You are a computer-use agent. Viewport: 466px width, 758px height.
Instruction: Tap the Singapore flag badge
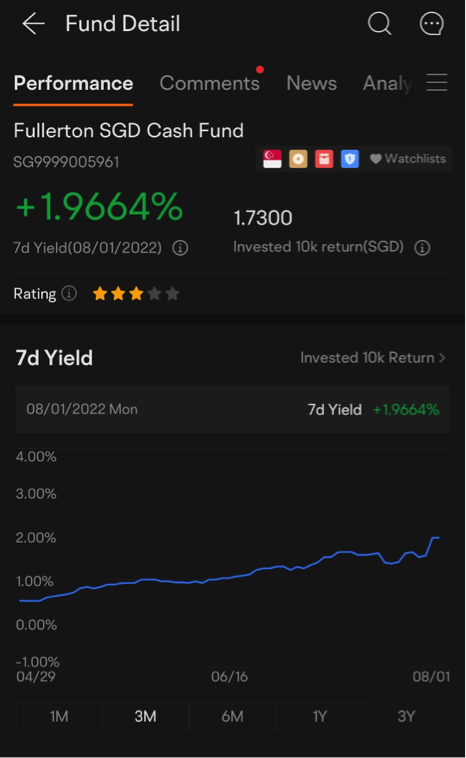(x=272, y=159)
